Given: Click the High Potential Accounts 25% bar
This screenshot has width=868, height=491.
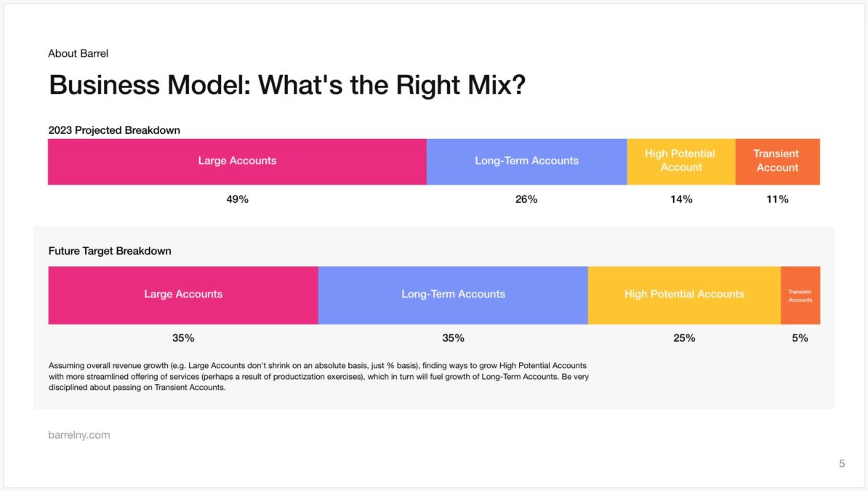Looking at the screenshot, I should [x=684, y=295].
